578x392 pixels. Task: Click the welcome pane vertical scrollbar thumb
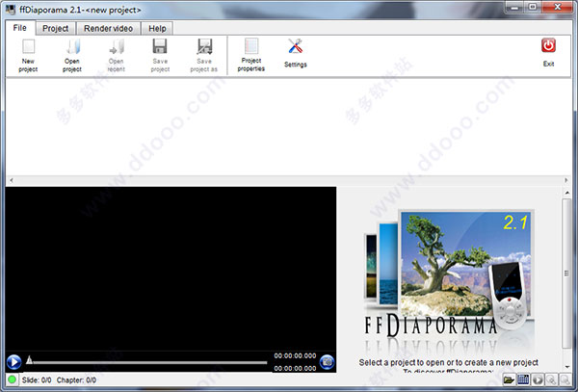pyautogui.click(x=567, y=273)
